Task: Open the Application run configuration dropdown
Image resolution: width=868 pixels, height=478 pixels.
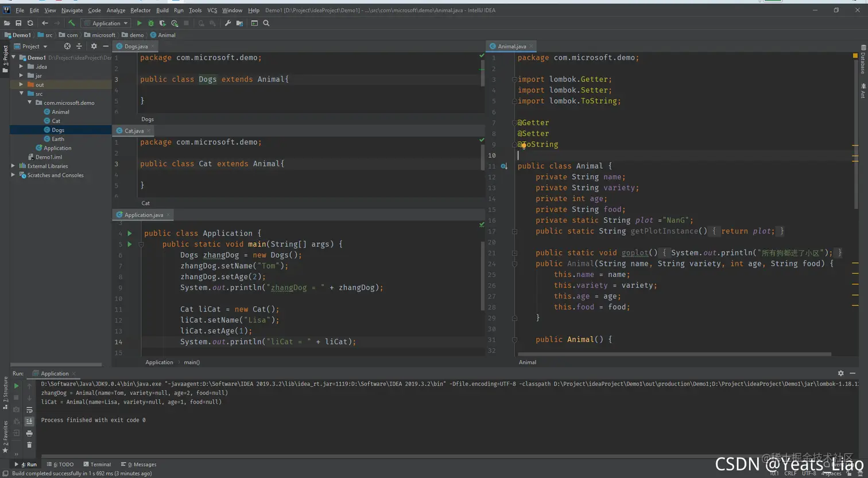Action: point(106,24)
